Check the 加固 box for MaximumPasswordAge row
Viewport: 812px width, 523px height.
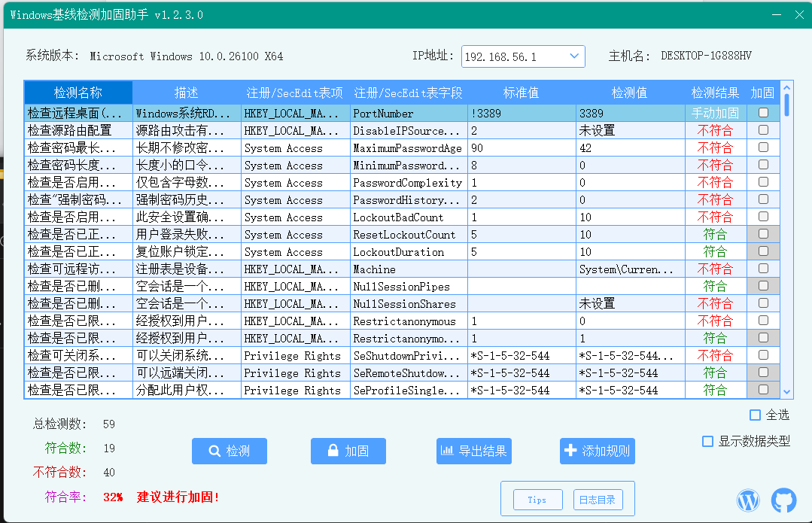(x=763, y=147)
